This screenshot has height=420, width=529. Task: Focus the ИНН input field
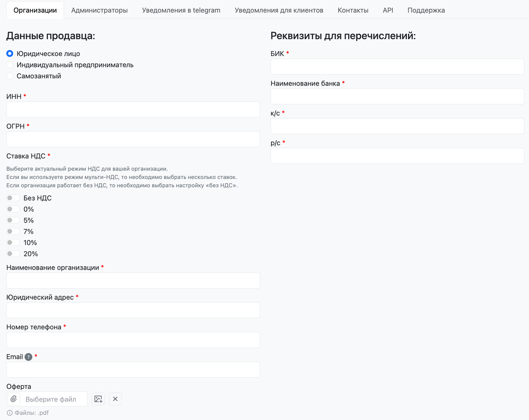[133, 110]
